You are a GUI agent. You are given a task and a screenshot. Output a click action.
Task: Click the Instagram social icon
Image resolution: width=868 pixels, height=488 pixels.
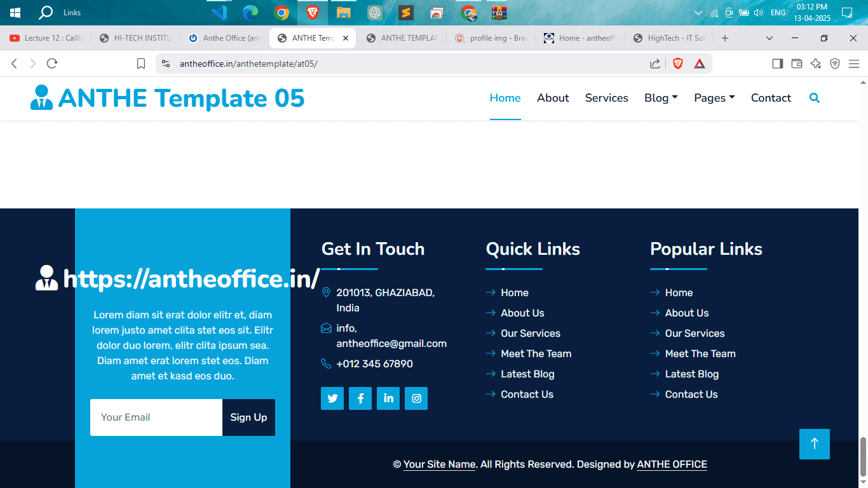(416, 398)
